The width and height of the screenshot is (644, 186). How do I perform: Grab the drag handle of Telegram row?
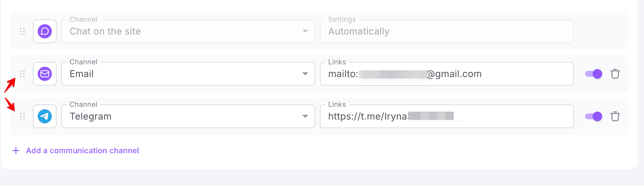22,116
